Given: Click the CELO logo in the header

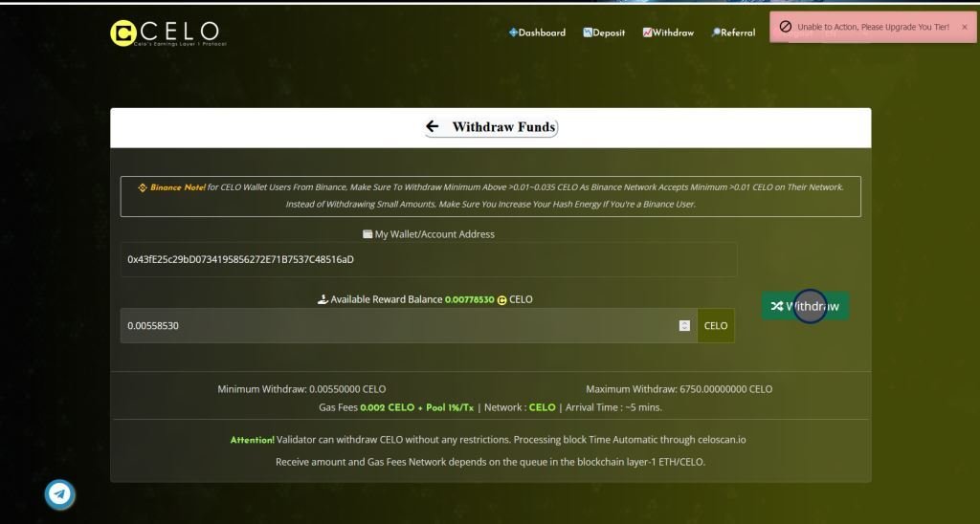Looking at the screenshot, I should [x=168, y=33].
